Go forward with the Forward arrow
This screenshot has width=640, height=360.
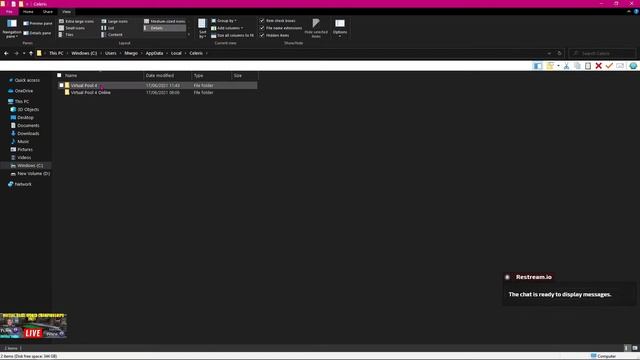click(x=16, y=53)
